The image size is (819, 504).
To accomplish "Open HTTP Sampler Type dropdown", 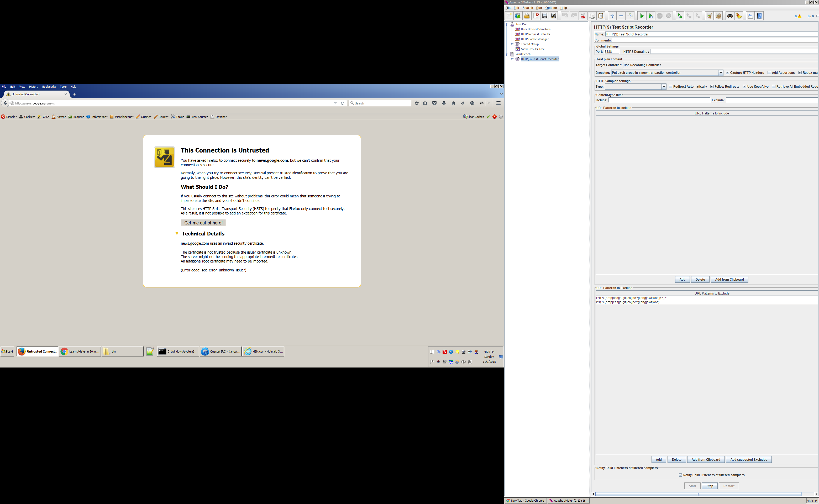I will (x=664, y=87).
